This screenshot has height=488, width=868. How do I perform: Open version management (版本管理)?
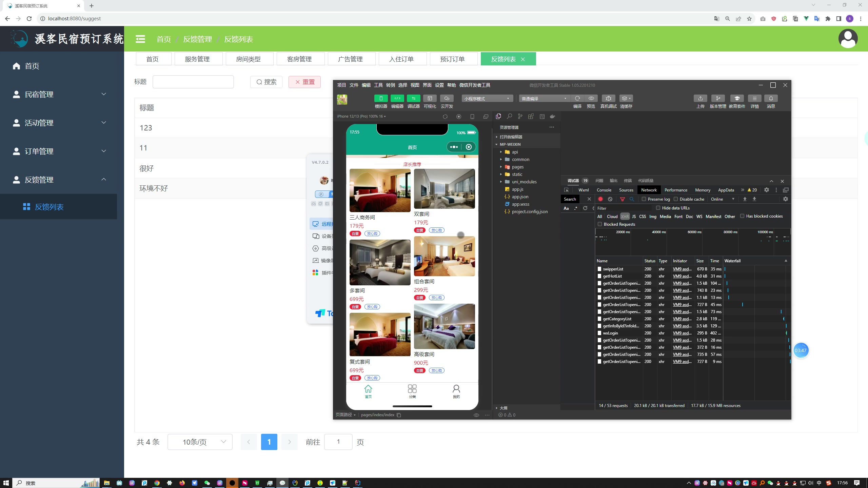(x=718, y=98)
